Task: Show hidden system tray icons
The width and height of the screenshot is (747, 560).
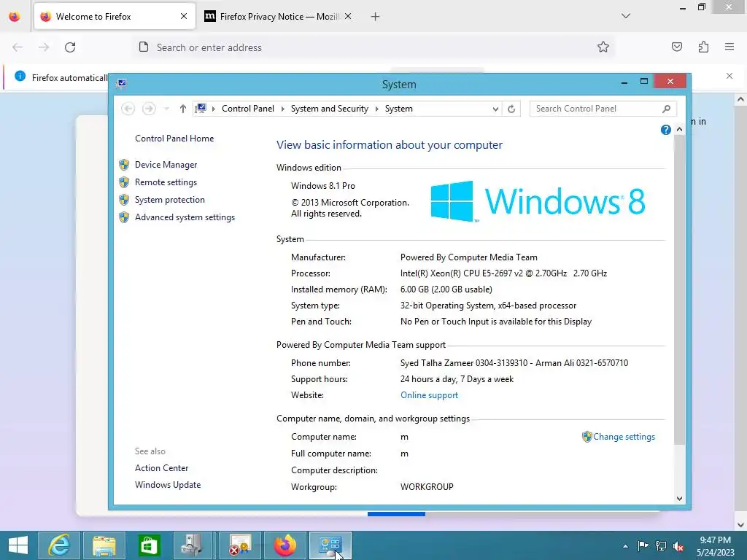Action: [625, 546]
